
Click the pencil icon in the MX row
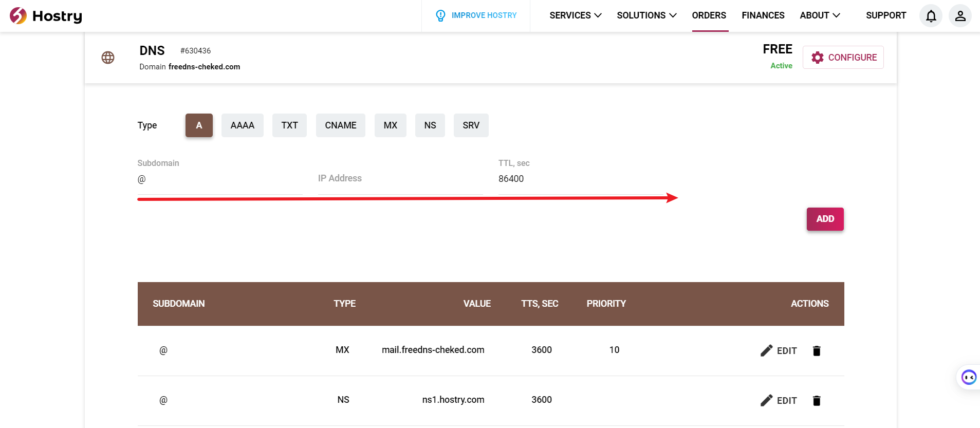pyautogui.click(x=766, y=350)
